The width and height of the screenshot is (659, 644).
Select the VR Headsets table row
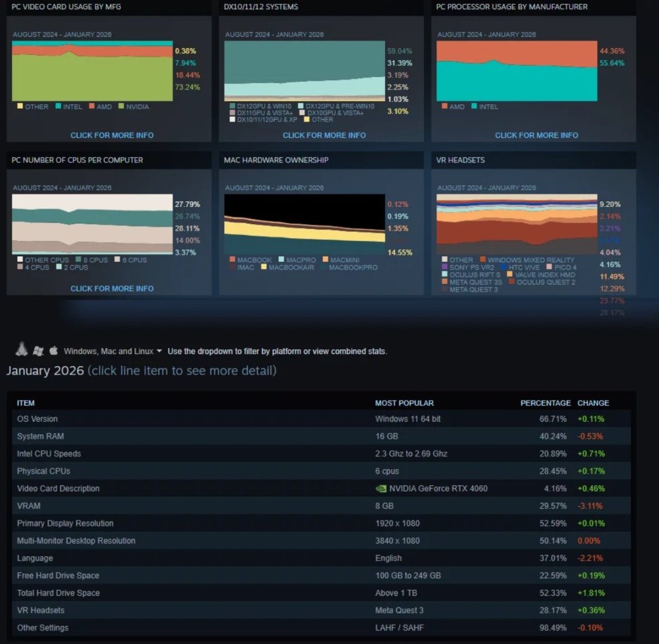coord(40,610)
